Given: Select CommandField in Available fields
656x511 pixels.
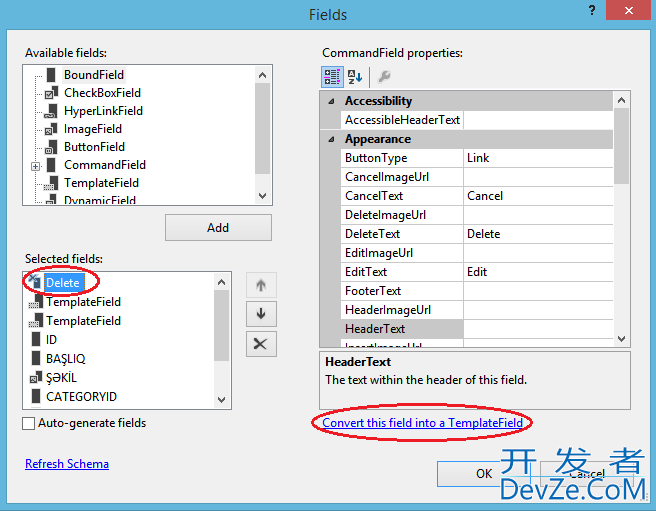Looking at the screenshot, I should (x=105, y=165).
